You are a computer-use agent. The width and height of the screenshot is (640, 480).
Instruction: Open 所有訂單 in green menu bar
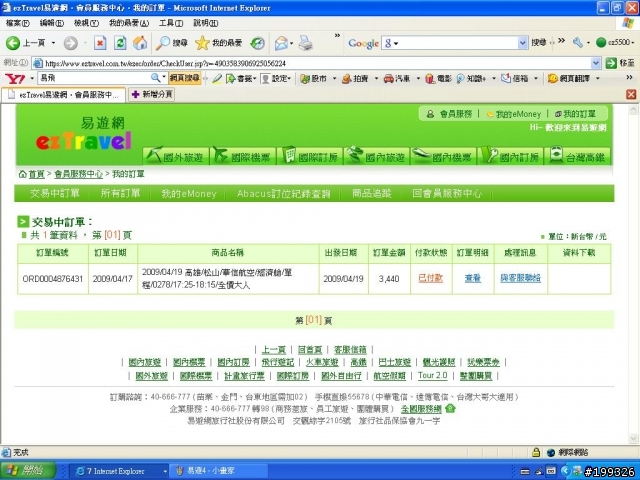coord(120,193)
